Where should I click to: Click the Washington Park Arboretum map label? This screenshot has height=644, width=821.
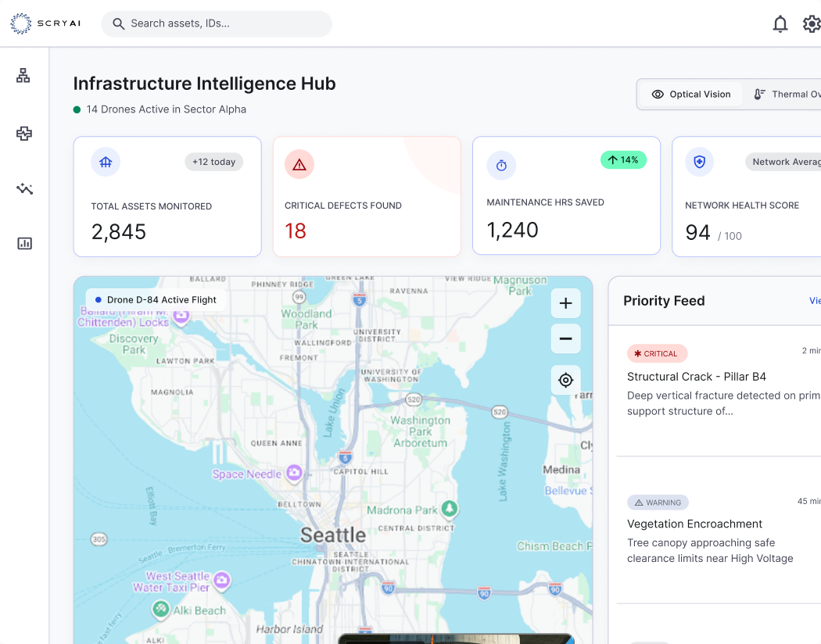[420, 431]
